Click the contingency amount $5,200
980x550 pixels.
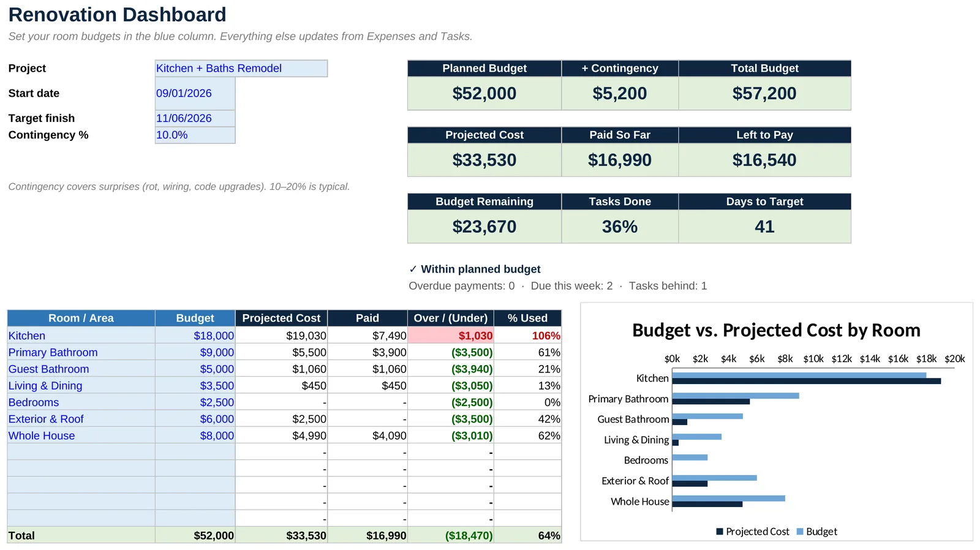pyautogui.click(x=620, y=94)
